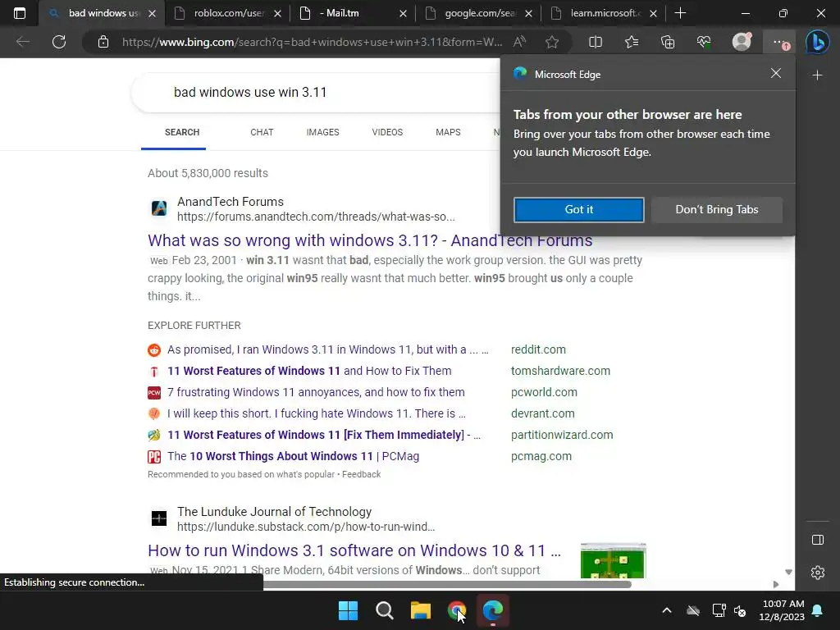Open Browser essentials heart icon
Screen dimensions: 840x630
tap(704, 42)
